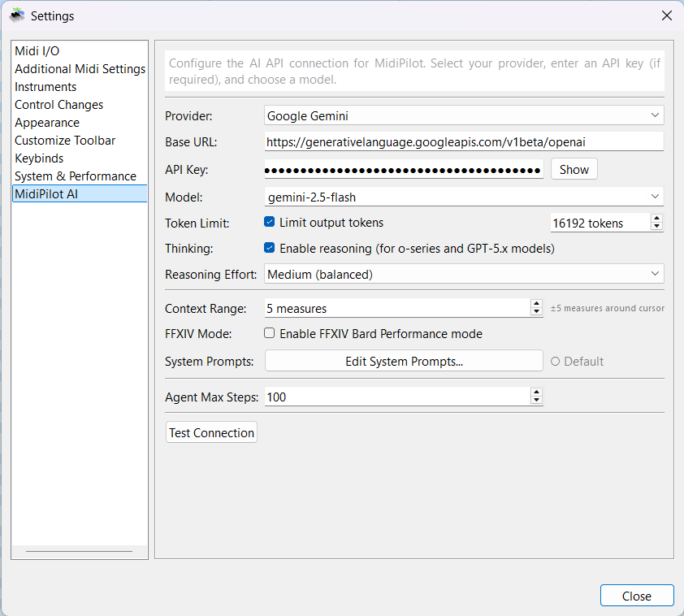Open the Instruments settings page
Viewport: 684px width, 616px height.
45,86
